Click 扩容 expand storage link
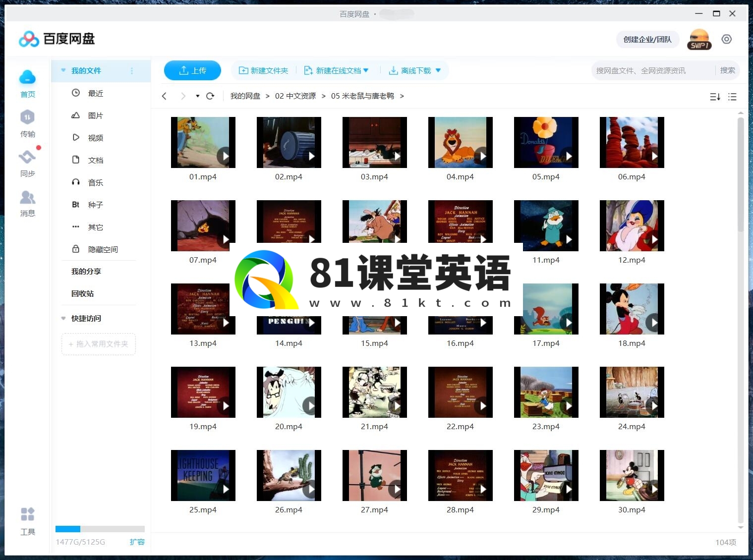Image resolution: width=753 pixels, height=560 pixels. click(137, 542)
